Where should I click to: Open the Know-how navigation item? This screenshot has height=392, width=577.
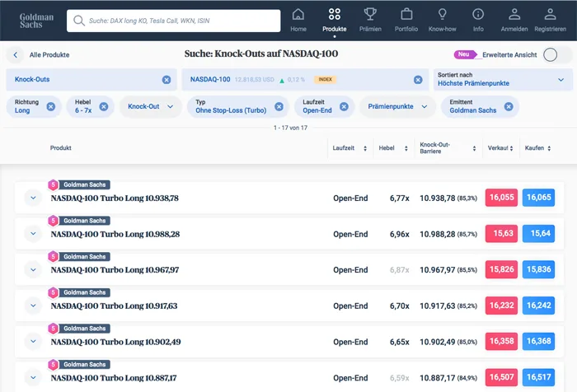442,21
